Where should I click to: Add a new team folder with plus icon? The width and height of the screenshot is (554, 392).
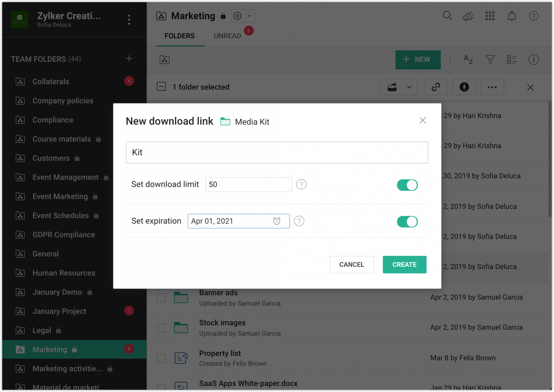pyautogui.click(x=129, y=59)
